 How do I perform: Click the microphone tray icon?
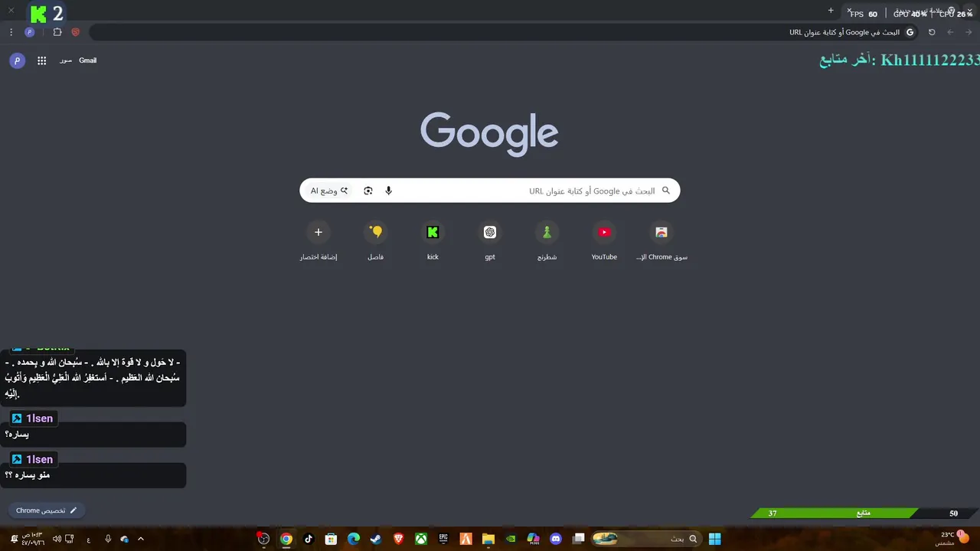click(108, 539)
